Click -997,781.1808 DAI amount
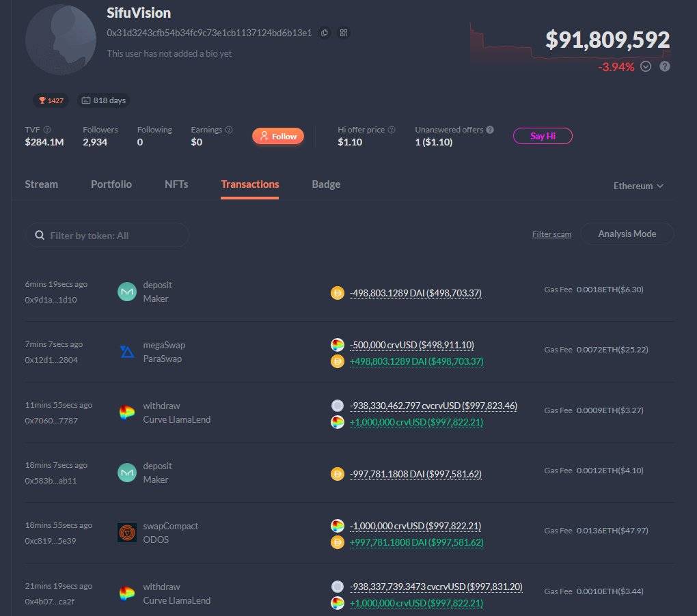The width and height of the screenshot is (697, 616). 415,474
